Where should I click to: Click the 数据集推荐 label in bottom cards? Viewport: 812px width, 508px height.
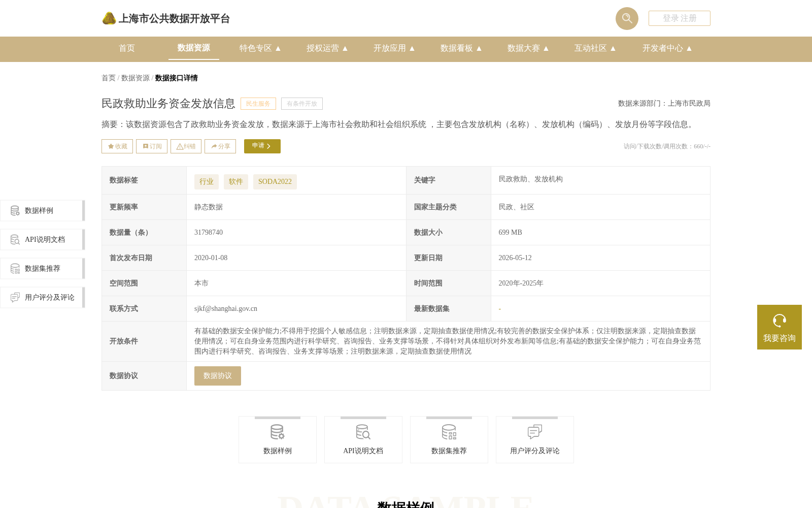point(449,451)
